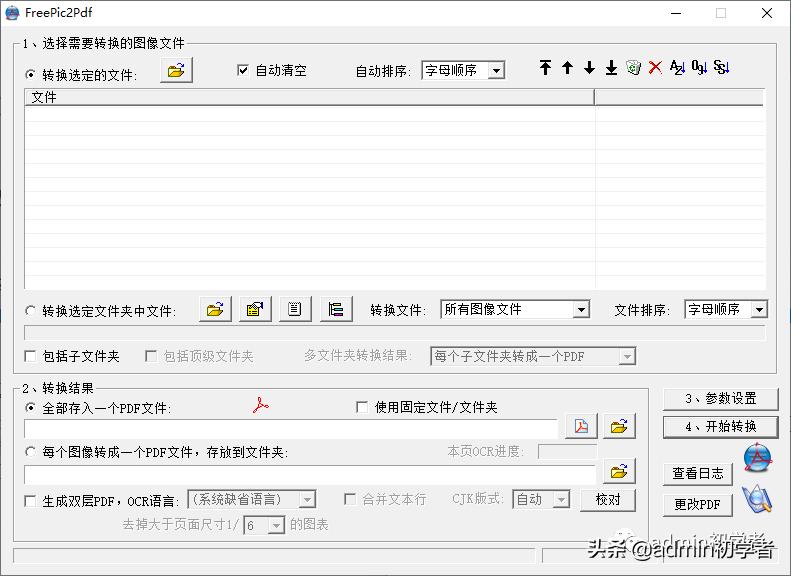791x576 pixels.
Task: Enable 生成双层PDF checkbox
Action: tap(30, 501)
